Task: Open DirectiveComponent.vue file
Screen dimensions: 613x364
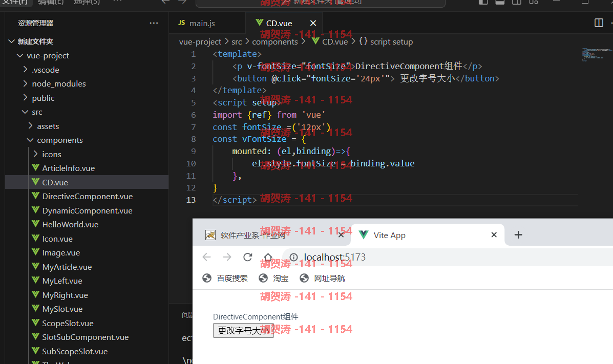Action: (x=87, y=196)
